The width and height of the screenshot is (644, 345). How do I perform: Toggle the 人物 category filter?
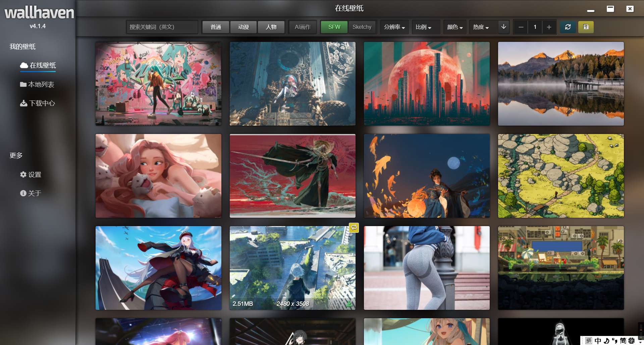(x=271, y=27)
